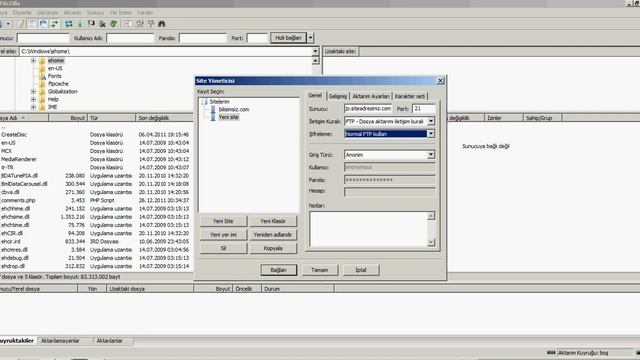This screenshot has height=360, width=640.
Task: Switch to the Karakter seti tab
Action: click(410, 96)
